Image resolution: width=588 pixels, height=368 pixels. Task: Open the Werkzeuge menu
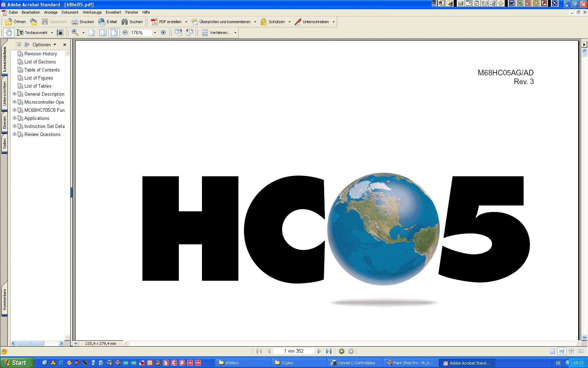92,12
